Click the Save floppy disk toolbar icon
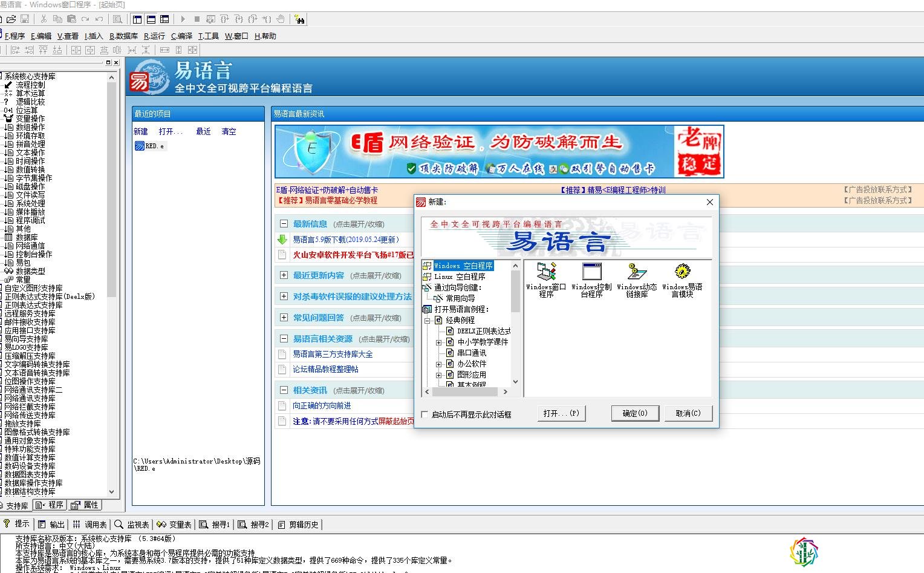 point(25,19)
